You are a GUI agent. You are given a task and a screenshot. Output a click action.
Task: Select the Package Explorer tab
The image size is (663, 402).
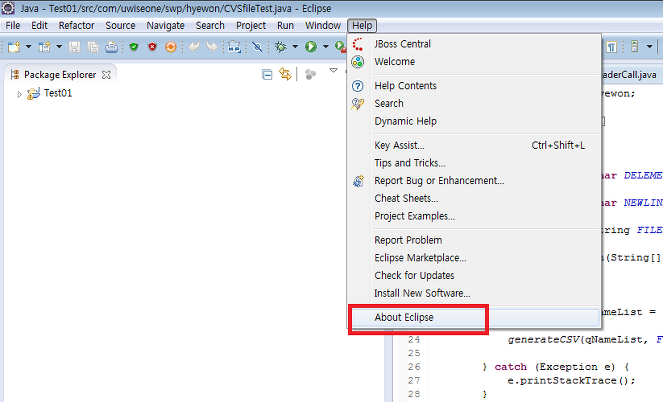pyautogui.click(x=60, y=75)
